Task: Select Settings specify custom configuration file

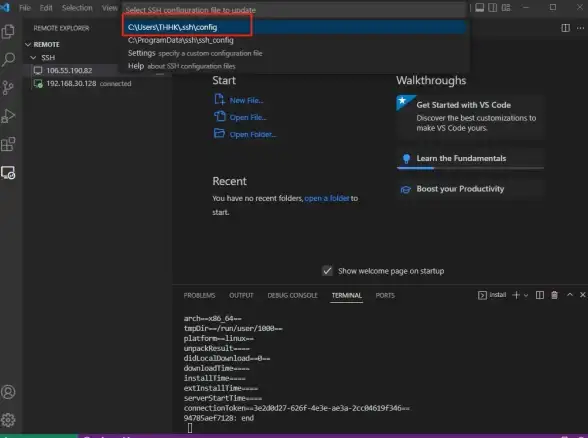Action: point(294,53)
